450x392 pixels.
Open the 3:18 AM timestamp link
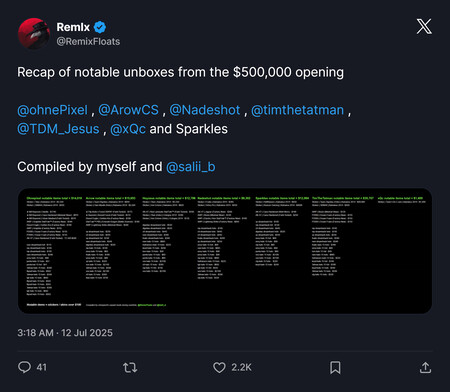point(35,333)
